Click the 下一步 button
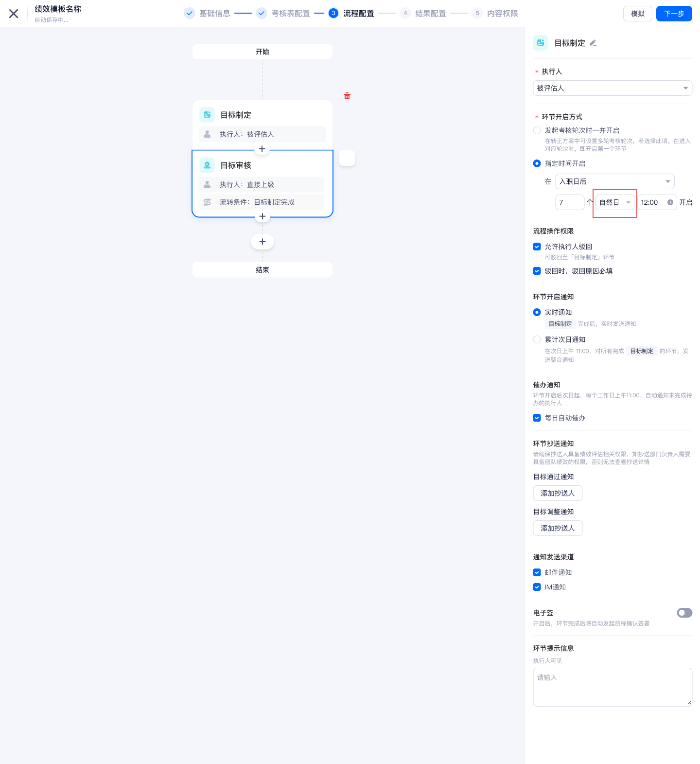This screenshot has height=764, width=700. tap(674, 14)
